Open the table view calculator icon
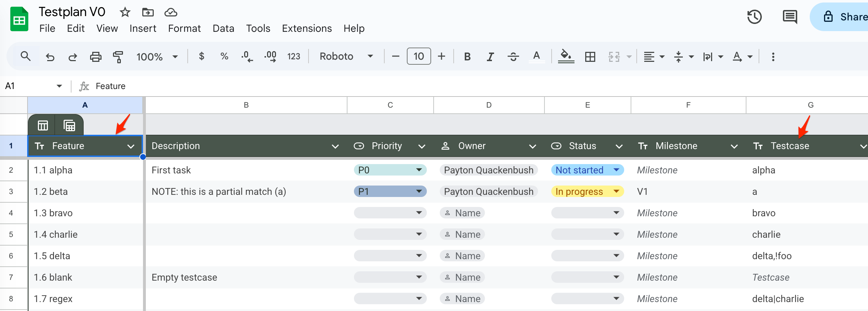Image resolution: width=868 pixels, height=311 pixels. 69,125
